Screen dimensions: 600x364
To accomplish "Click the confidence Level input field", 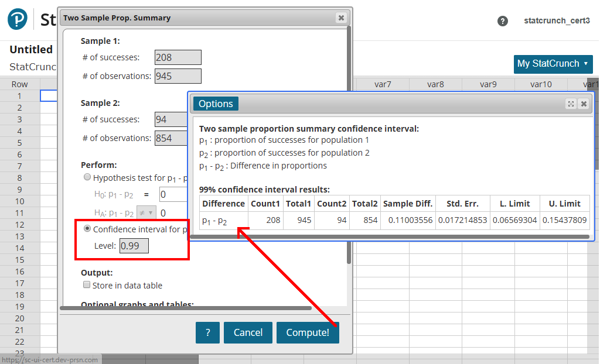I will 134,246.
